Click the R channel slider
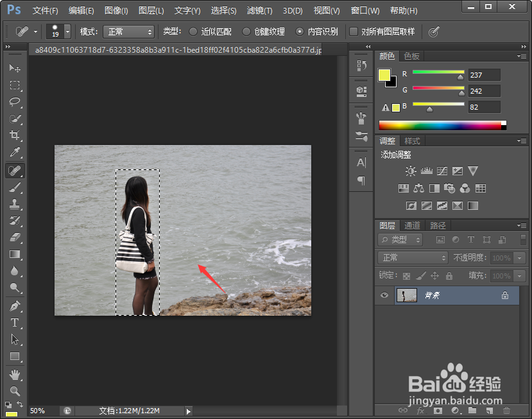 (438, 72)
